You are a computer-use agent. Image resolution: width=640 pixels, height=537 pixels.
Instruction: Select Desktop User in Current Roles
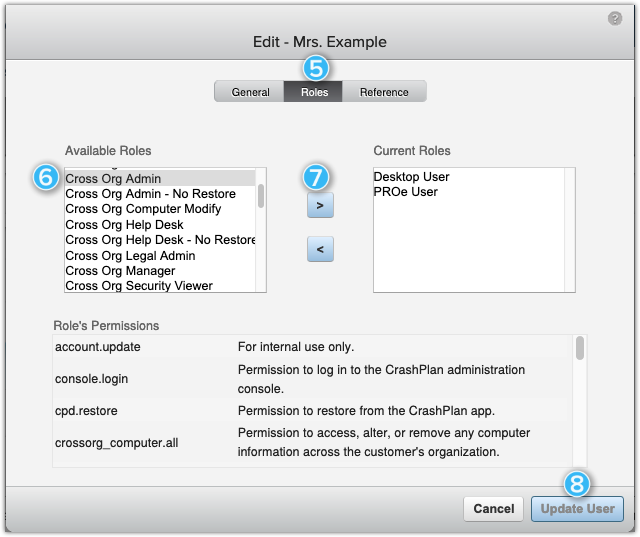[469, 177]
